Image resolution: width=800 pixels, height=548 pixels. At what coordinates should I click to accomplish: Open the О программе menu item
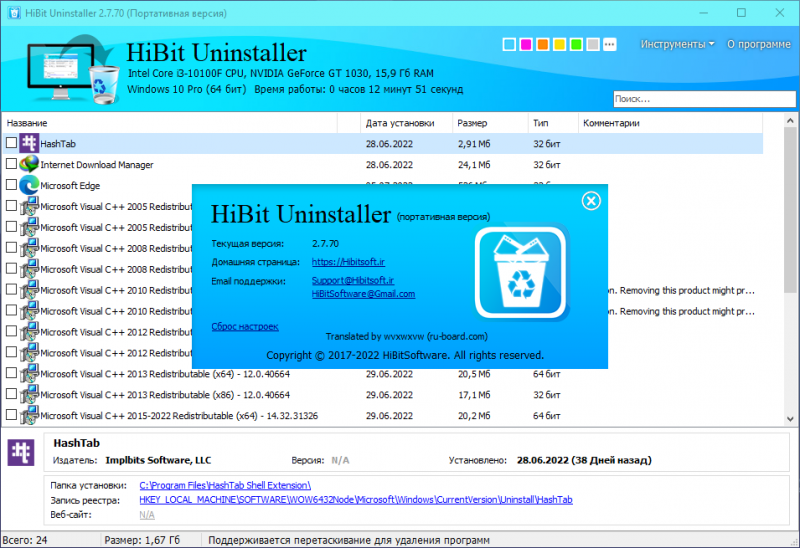[759, 44]
